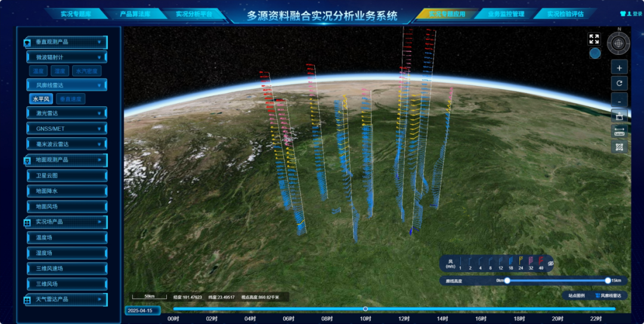
Task: Expand the 激光雷达 dropdown
Action: 67,113
